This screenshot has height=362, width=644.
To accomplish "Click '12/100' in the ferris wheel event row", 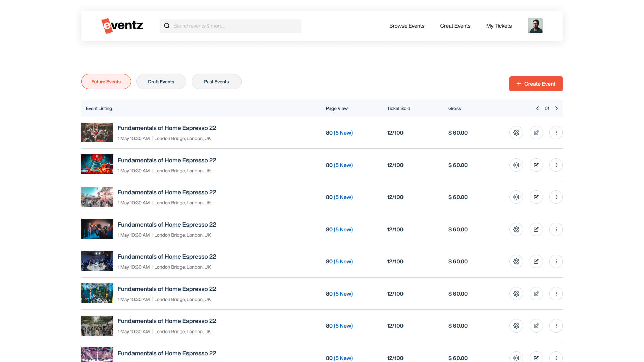I will click(x=395, y=165).
